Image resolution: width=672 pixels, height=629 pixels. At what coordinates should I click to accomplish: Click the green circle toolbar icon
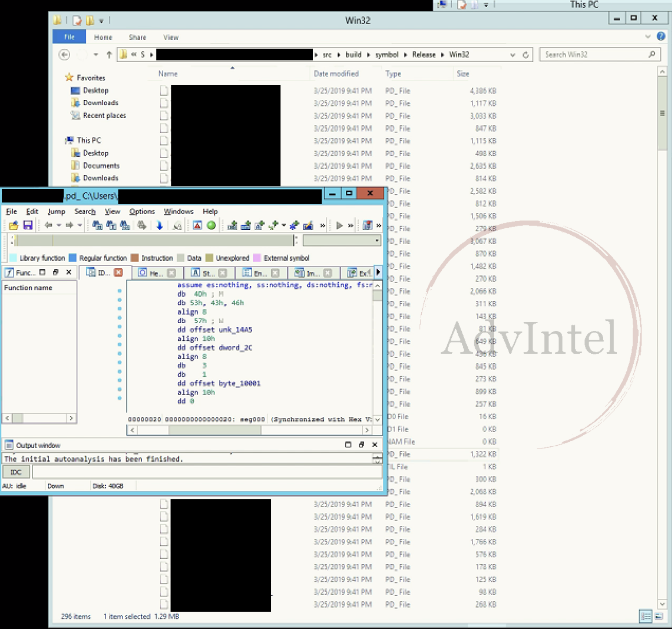pos(211,226)
